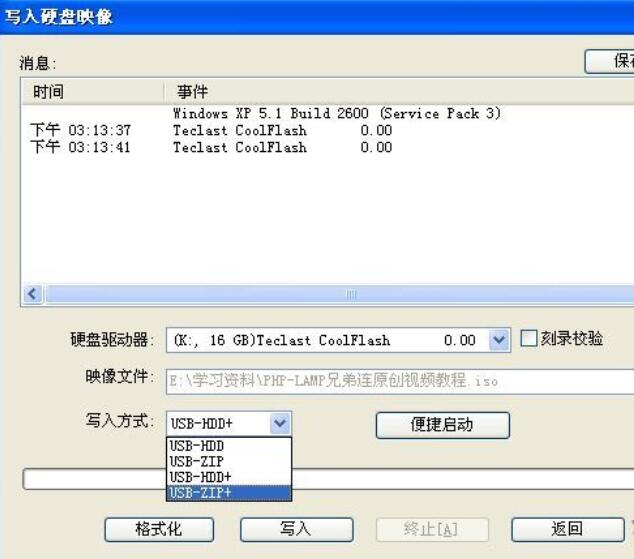Viewport: 634px width, 559px height.
Task: Click the 事件 column header
Action: [x=399, y=92]
